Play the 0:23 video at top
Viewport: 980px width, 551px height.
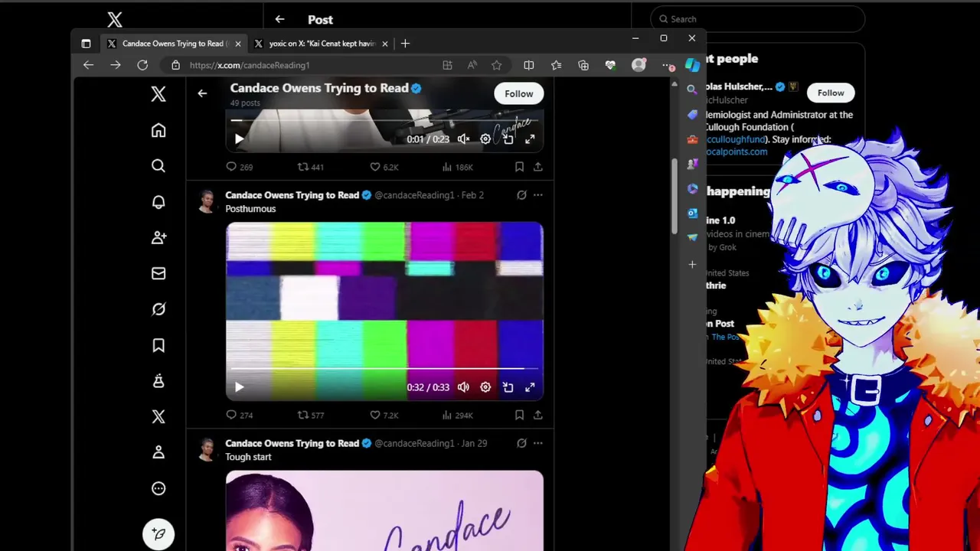click(x=239, y=139)
